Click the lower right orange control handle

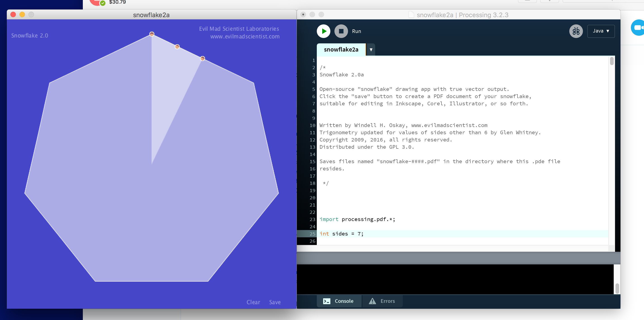coord(203,58)
